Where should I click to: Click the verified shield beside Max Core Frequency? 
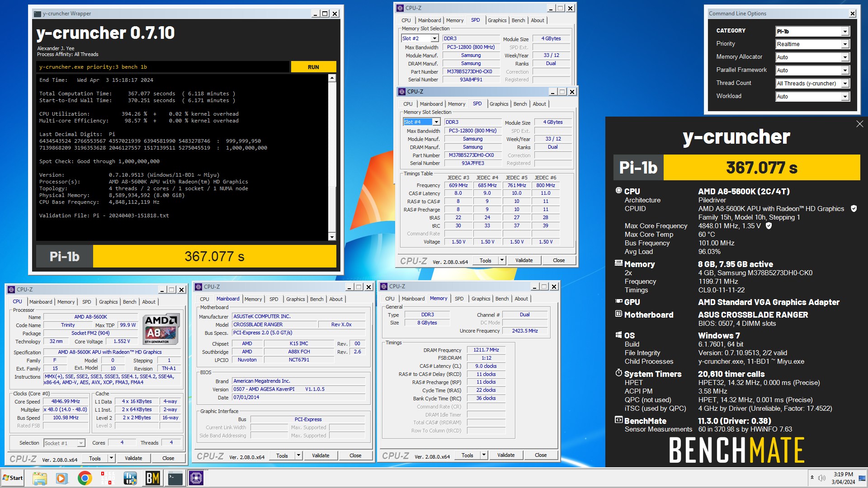tap(769, 225)
